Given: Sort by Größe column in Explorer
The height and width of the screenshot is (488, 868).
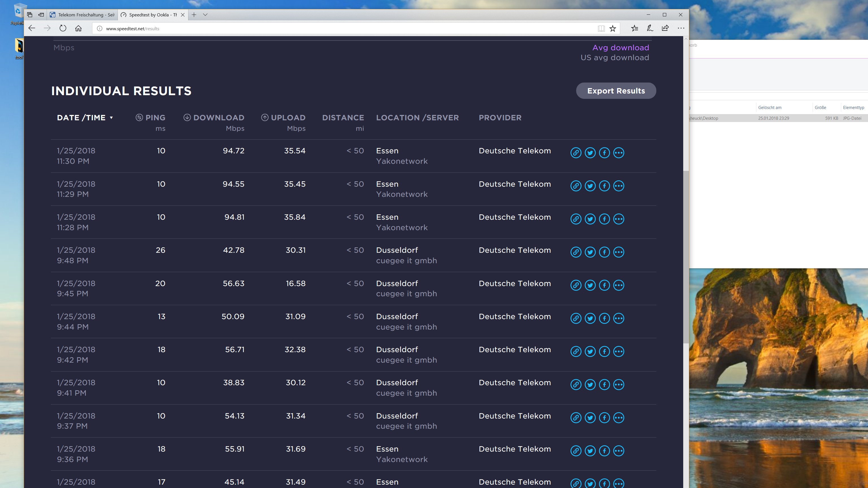Looking at the screenshot, I should (x=820, y=107).
